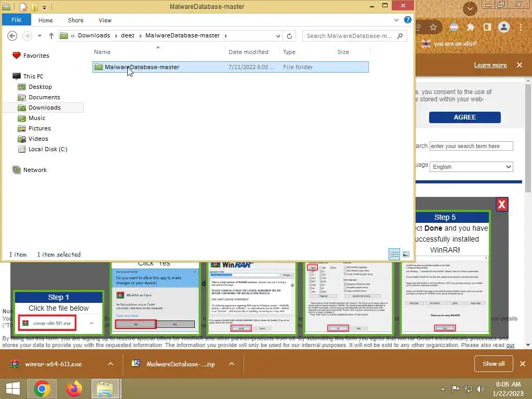532x399 pixels.
Task: Click the search magnifier icon in Explorer
Action: click(400, 36)
